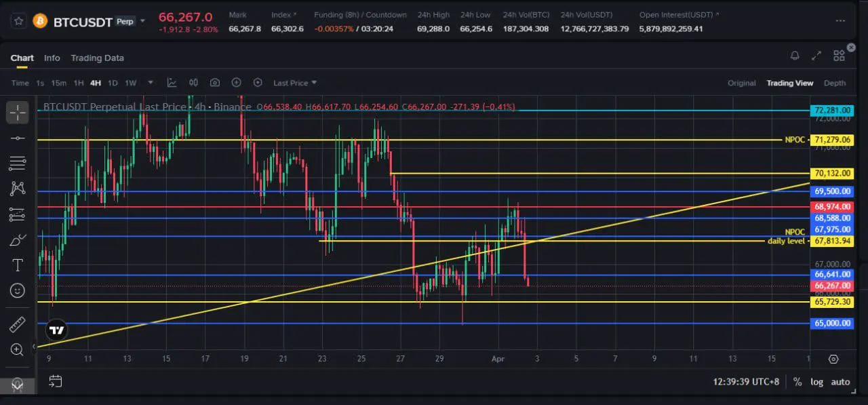Take a chart snapshot with camera icon
Viewport: 868px width, 405px height.
pyautogui.click(x=215, y=83)
